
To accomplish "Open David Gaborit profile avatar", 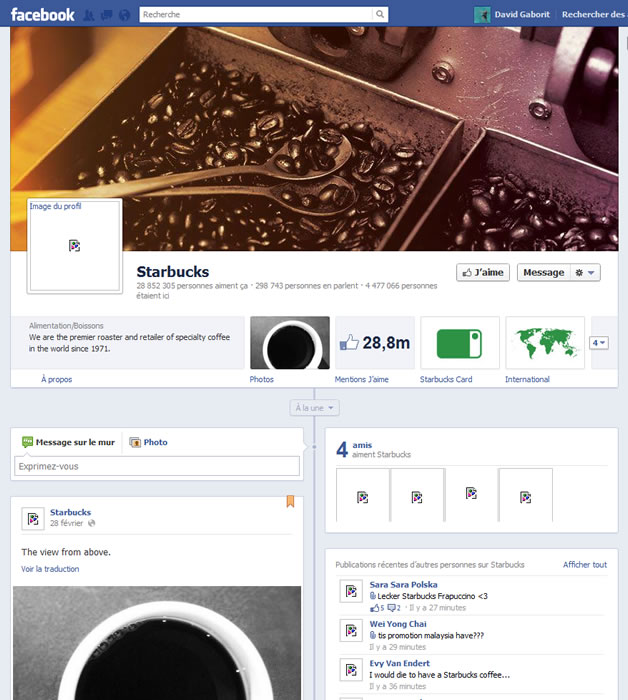I will (482, 15).
